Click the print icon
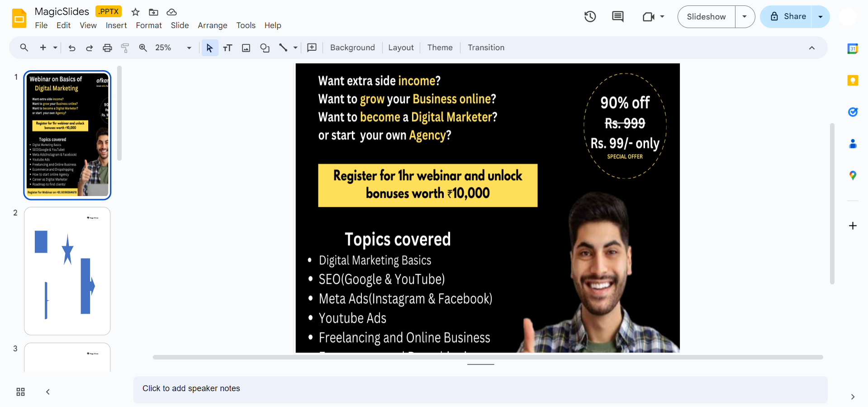This screenshot has height=407, width=868. 107,48
